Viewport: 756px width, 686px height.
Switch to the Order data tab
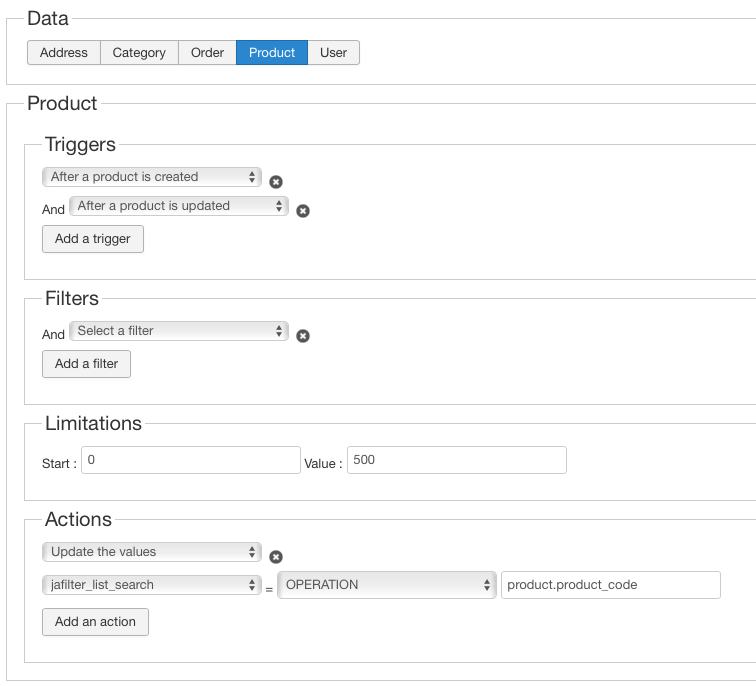click(x=207, y=53)
